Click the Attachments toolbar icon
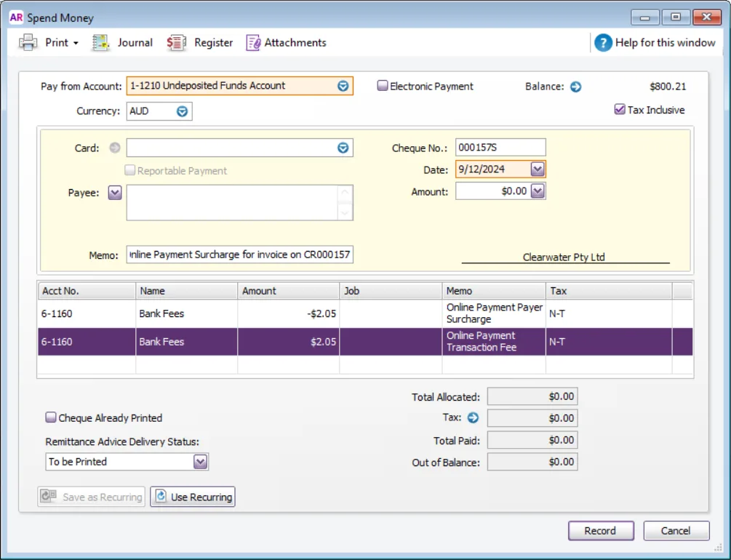Viewport: 731px width, 560px height. click(x=253, y=42)
